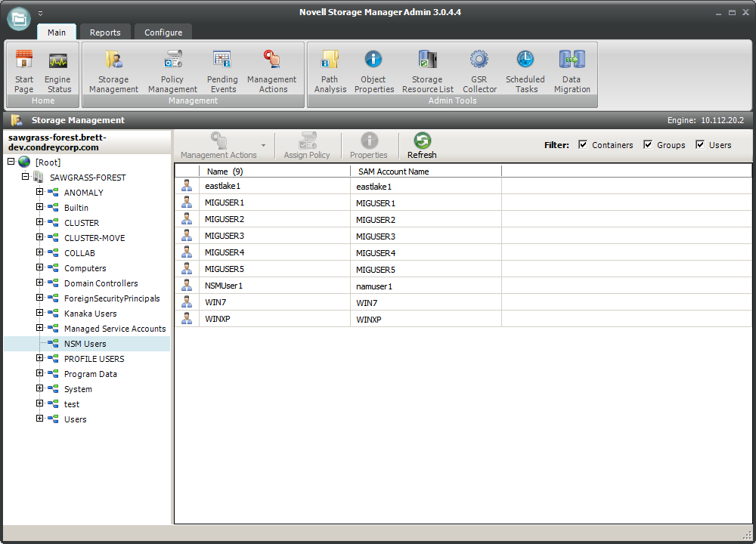Launch Path Analysis
756x544 pixels.
coord(330,71)
